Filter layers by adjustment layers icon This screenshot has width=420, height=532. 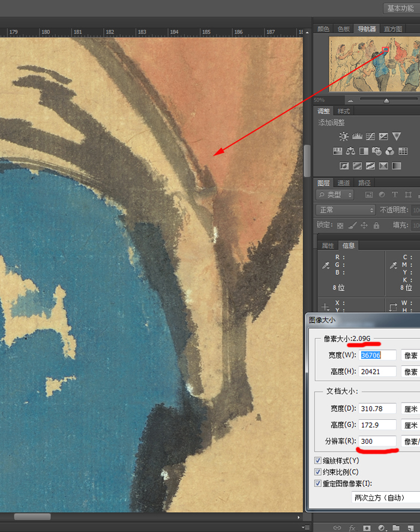pos(382,195)
